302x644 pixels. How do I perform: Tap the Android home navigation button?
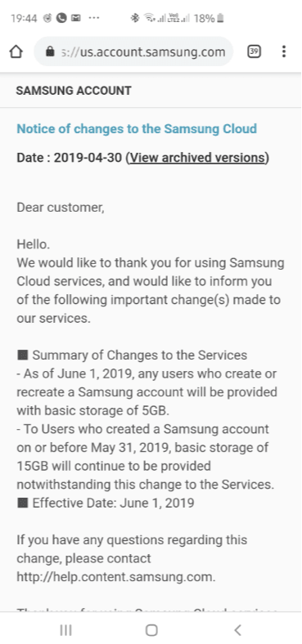pyautogui.click(x=151, y=630)
